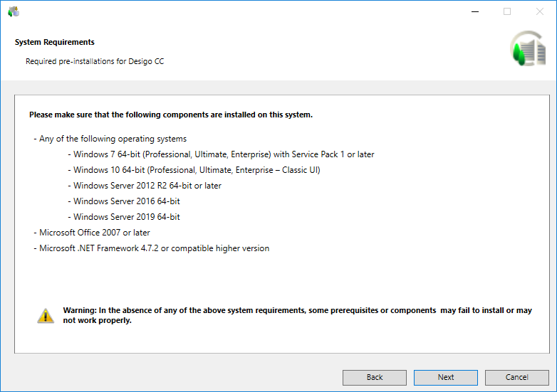This screenshot has width=557, height=392.
Task: Go back with the Back button
Action: click(375, 377)
